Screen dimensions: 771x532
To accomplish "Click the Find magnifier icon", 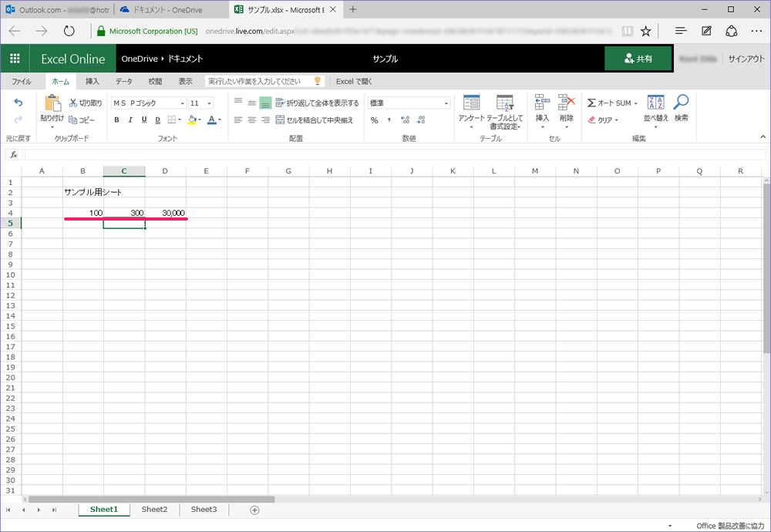I will click(x=681, y=103).
